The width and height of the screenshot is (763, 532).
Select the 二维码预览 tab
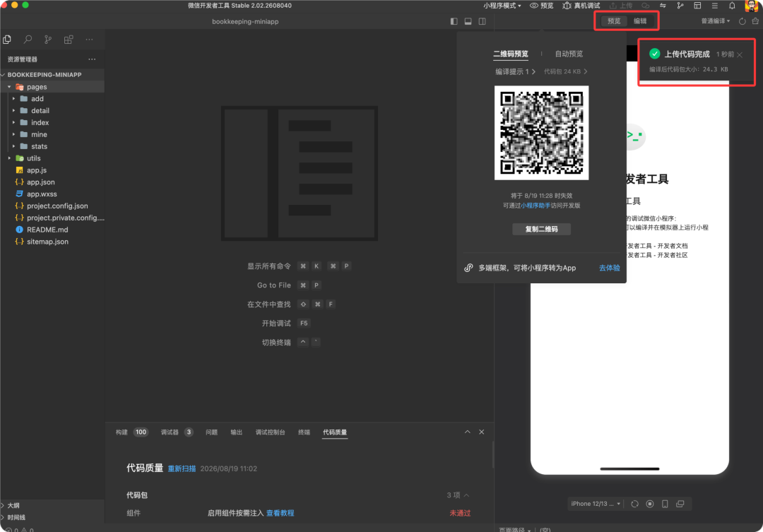[511, 54]
